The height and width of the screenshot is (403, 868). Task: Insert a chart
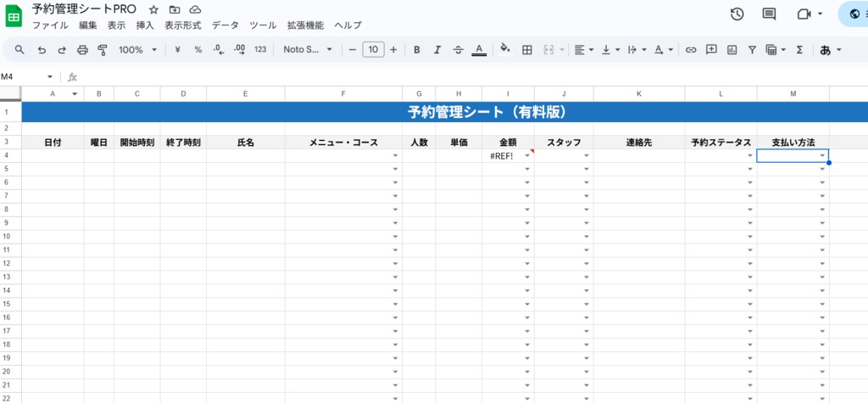[x=732, y=50]
